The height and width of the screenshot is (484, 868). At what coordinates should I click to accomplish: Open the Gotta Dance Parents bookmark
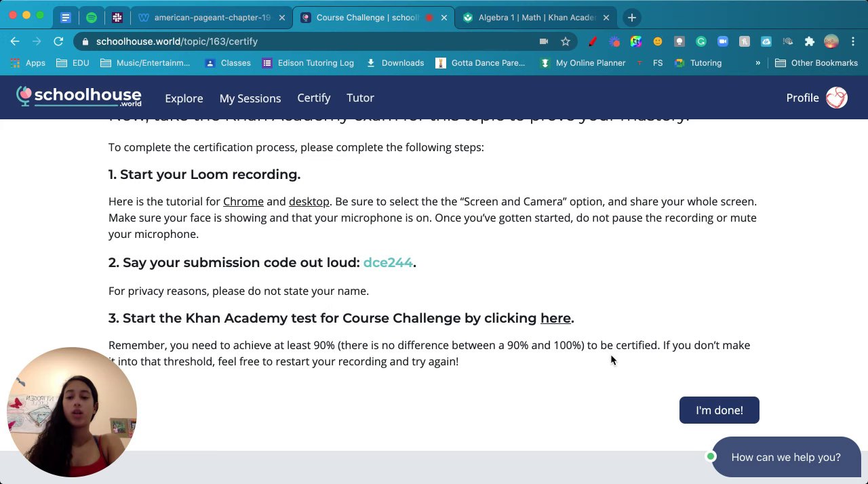pyautogui.click(x=481, y=63)
